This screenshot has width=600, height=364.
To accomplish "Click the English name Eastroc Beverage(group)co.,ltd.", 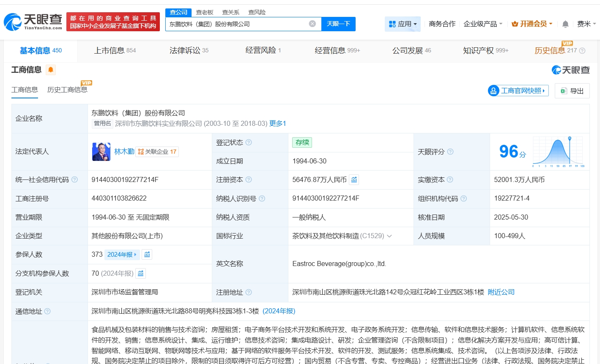I will point(340,264).
